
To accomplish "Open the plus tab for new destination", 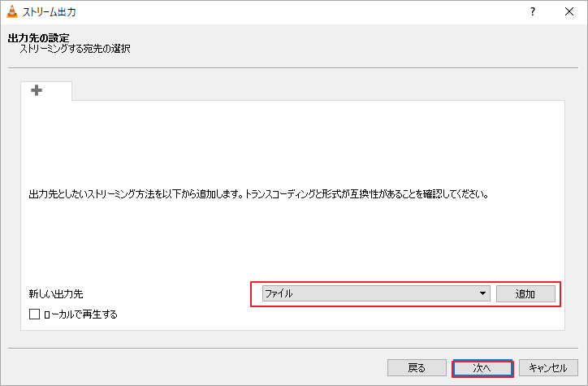I will tap(46, 91).
